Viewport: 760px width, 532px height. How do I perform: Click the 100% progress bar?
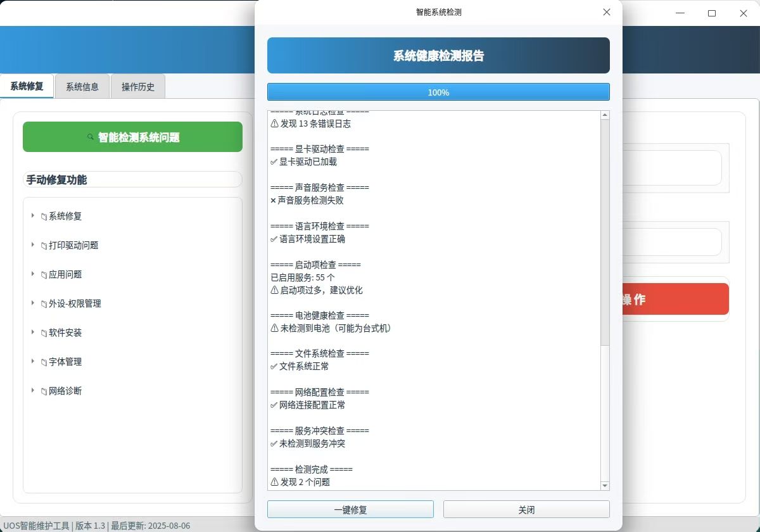(x=438, y=92)
